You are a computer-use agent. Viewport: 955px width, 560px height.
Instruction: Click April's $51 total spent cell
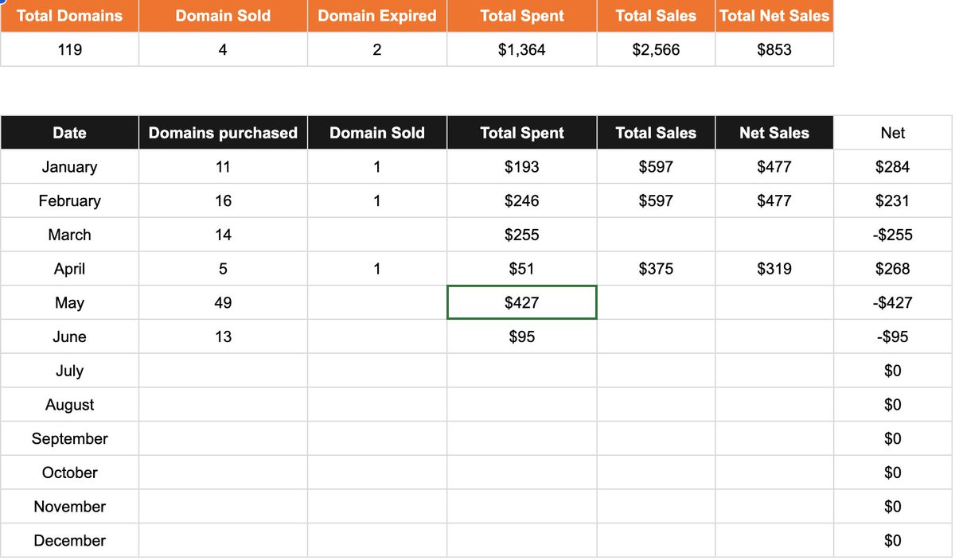[522, 269]
